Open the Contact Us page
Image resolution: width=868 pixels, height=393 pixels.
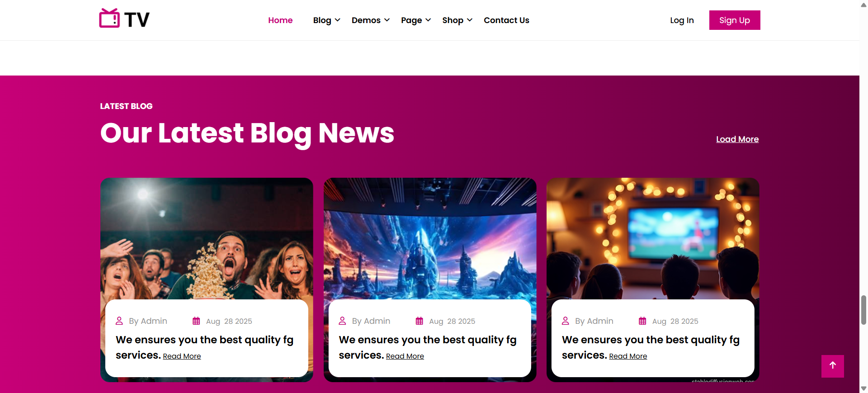pyautogui.click(x=506, y=20)
